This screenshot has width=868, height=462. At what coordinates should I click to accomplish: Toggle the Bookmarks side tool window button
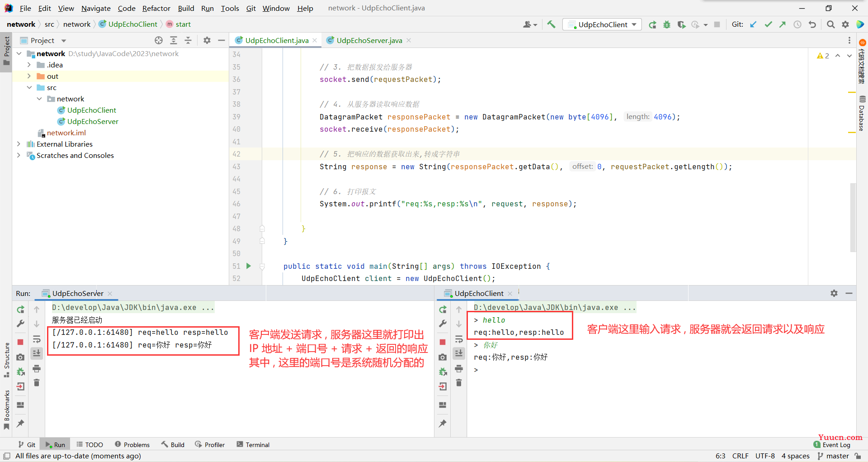click(x=6, y=410)
